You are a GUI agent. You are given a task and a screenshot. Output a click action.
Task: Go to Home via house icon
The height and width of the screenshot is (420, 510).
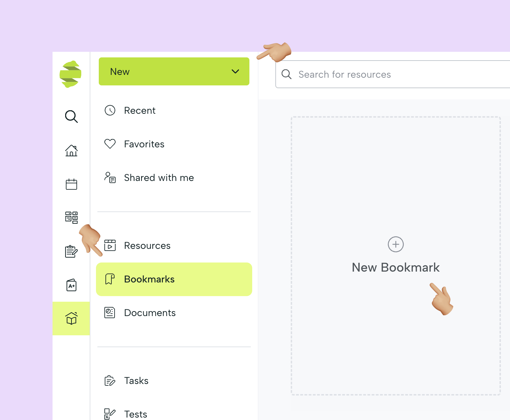(x=71, y=150)
